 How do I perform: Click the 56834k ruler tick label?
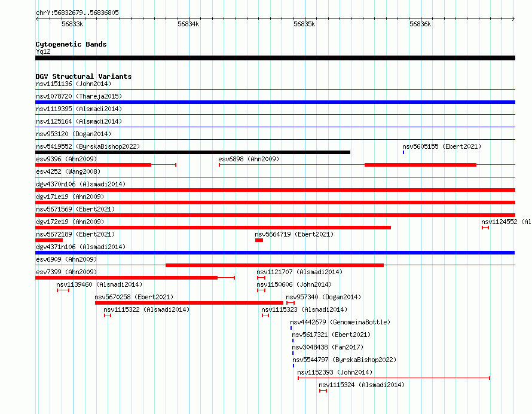[188, 24]
